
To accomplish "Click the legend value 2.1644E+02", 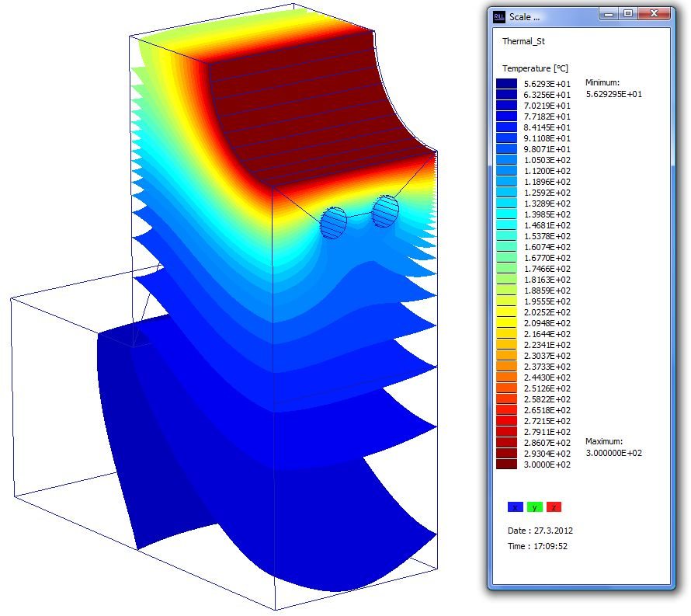I will (x=547, y=334).
